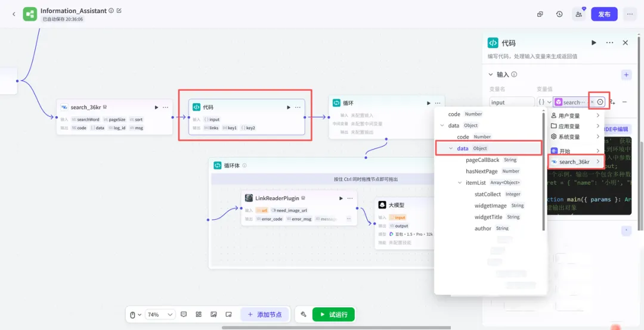Add a new input variable plus button
Viewport: 644px width, 330px height.
click(x=626, y=74)
